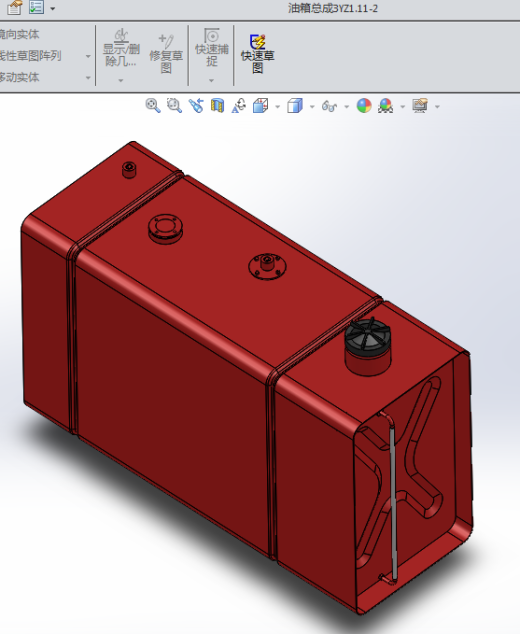Click the Previous View icon

(x=196, y=106)
